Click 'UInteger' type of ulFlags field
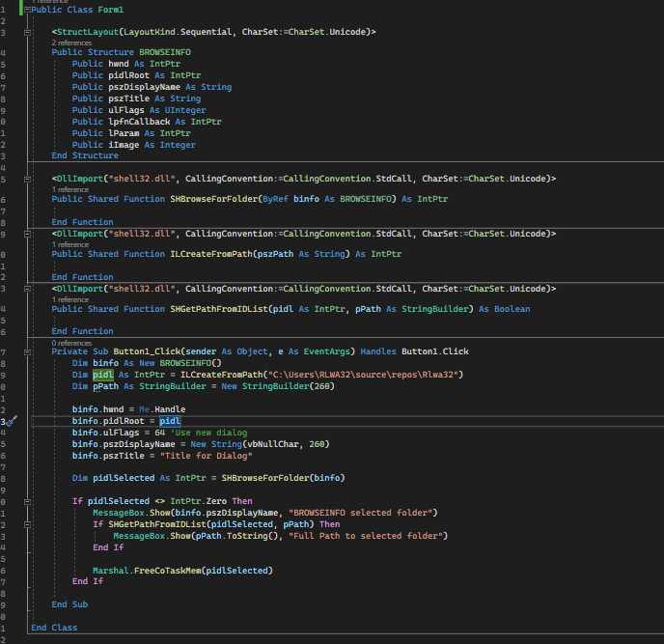The height and width of the screenshot is (644, 664). tap(185, 110)
